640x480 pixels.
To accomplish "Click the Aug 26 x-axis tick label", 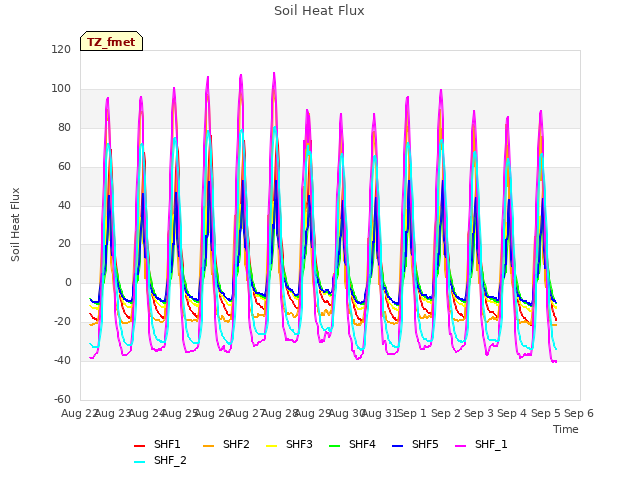I will pyautogui.click(x=213, y=413).
